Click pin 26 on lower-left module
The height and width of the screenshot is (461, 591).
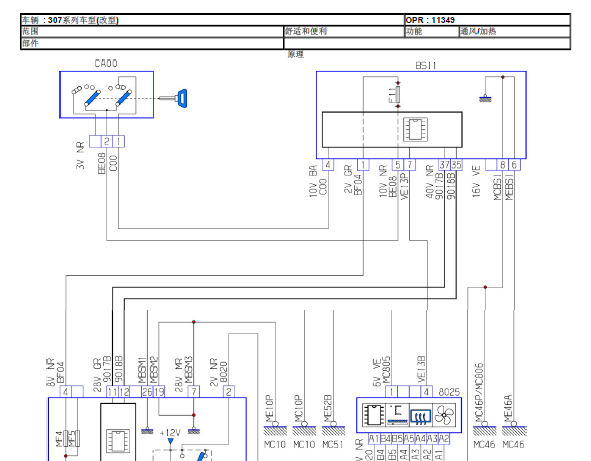tap(147, 392)
